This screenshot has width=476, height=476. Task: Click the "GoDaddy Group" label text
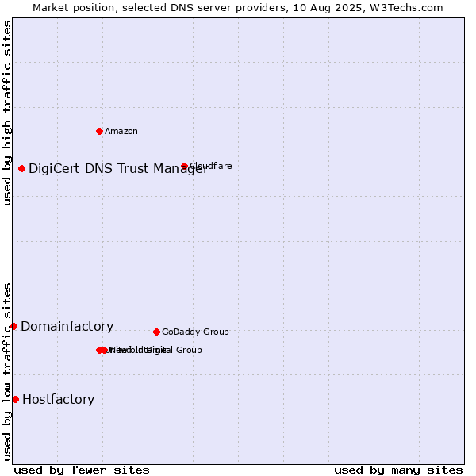[195, 332]
